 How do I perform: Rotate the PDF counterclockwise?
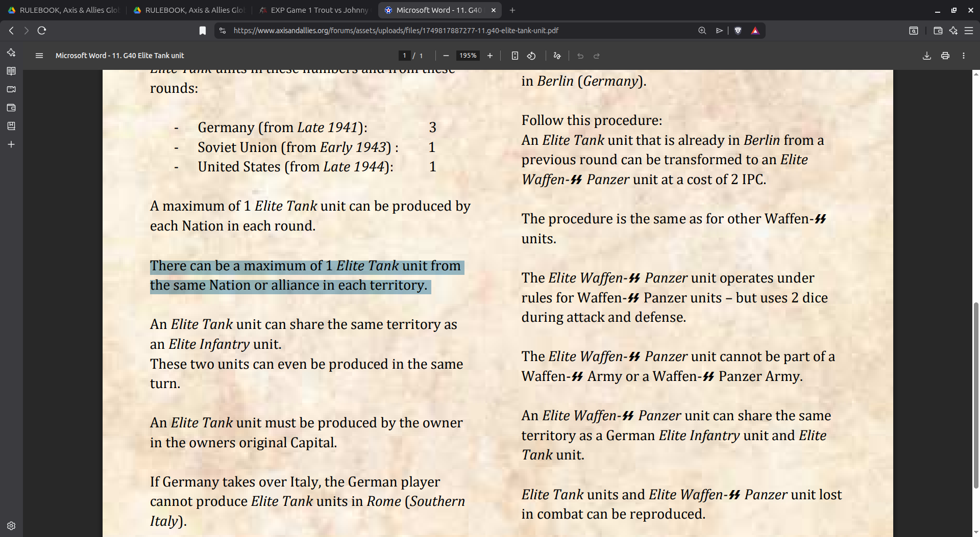(x=531, y=56)
